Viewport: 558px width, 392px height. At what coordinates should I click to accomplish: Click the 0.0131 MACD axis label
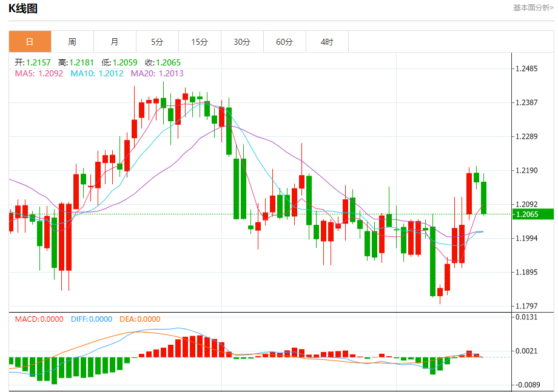(x=526, y=317)
